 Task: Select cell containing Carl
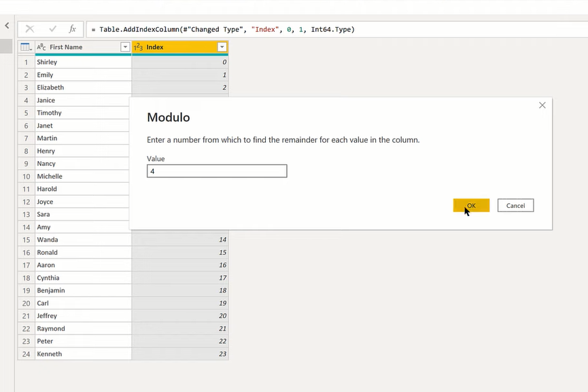point(83,303)
